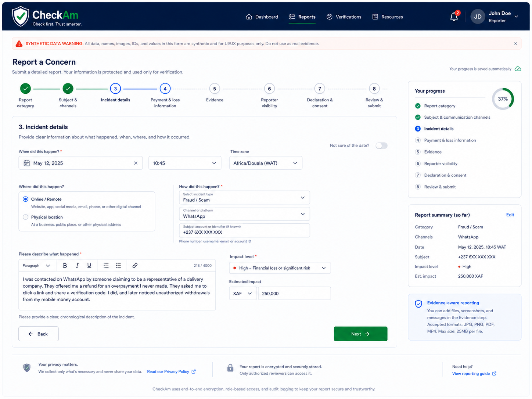Go to the Verifications nav item
The height and width of the screenshot is (399, 532).
click(x=344, y=17)
